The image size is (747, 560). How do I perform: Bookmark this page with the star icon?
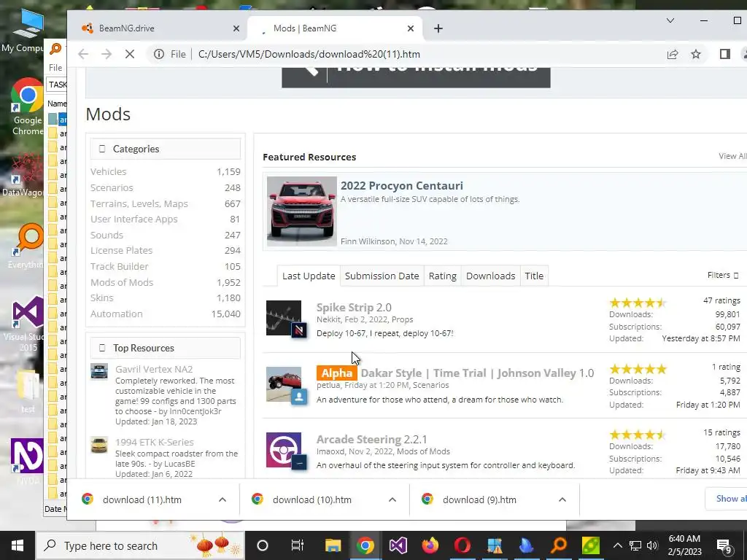(696, 54)
